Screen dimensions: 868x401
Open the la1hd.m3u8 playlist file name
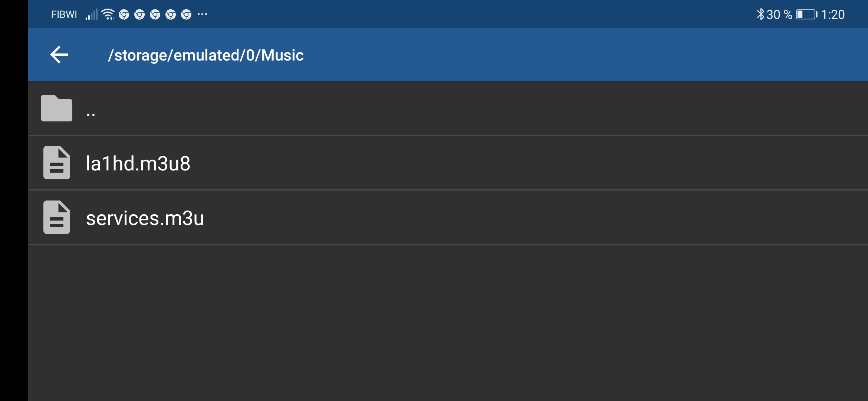138,163
